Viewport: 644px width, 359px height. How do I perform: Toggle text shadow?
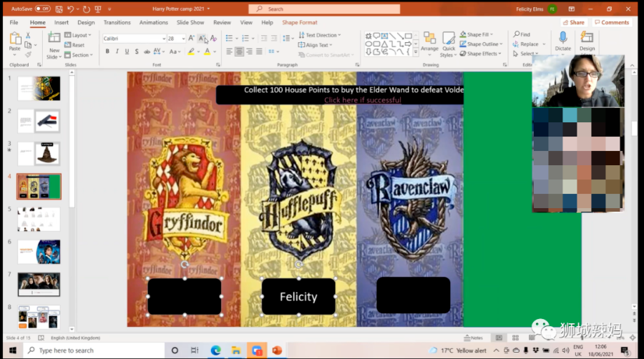[x=137, y=51]
